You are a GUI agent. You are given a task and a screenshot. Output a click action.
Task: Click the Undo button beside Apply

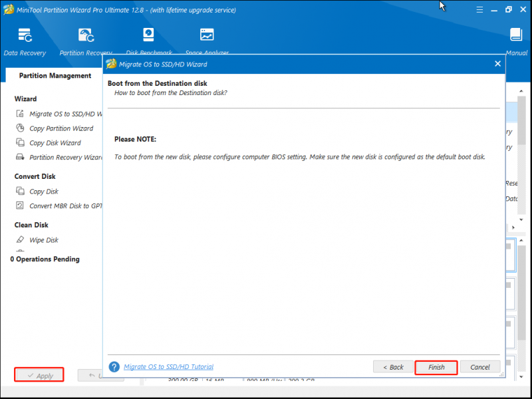click(90, 375)
